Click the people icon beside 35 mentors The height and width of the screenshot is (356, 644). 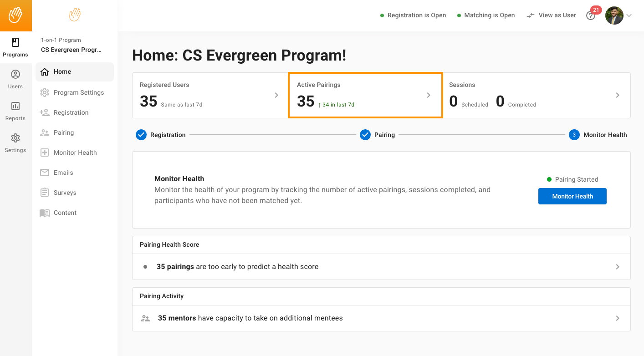coord(145,318)
